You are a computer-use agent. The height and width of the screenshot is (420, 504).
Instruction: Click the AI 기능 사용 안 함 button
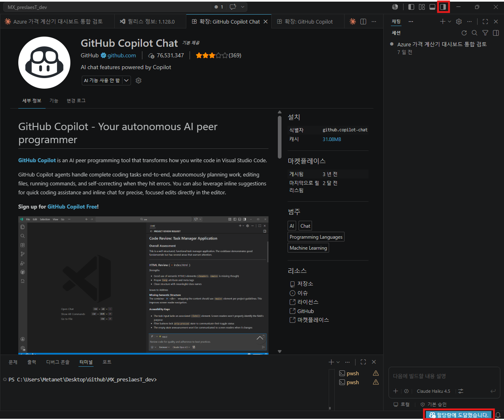pos(102,81)
